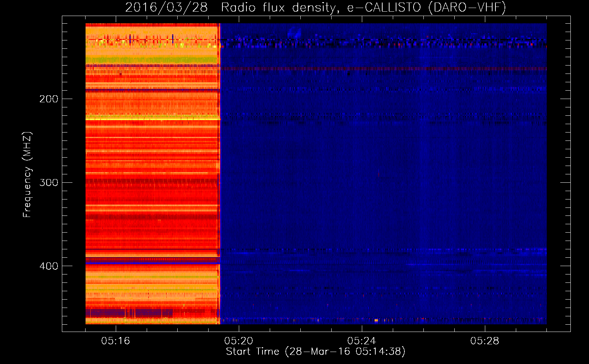Click the 05:16 time axis label
Image resolution: width=589 pixels, height=364 pixels.
[x=116, y=341]
